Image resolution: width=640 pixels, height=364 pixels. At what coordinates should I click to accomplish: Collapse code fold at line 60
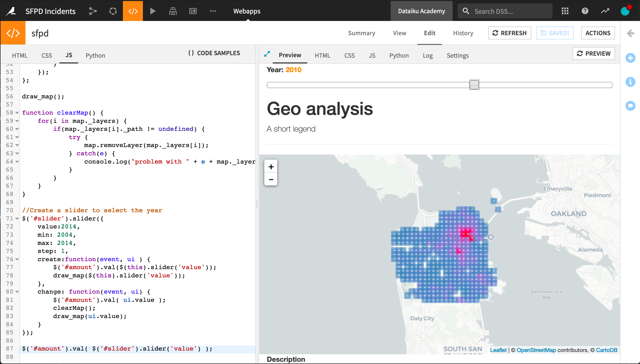coord(17,129)
